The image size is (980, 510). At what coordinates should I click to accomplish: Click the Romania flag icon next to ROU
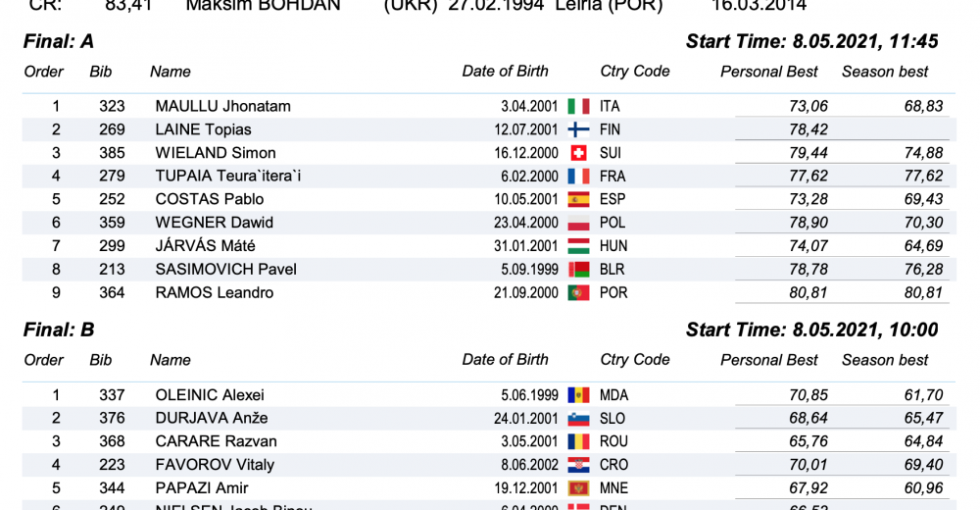pos(578,441)
